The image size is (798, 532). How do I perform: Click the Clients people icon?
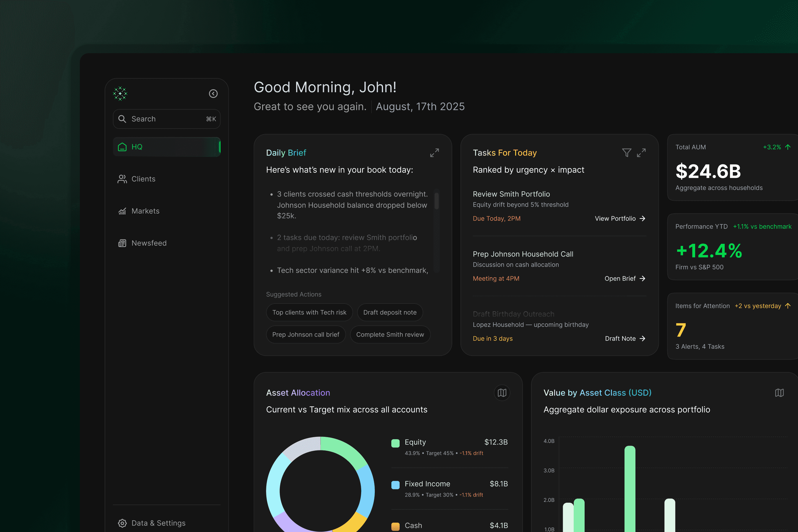[x=122, y=179]
